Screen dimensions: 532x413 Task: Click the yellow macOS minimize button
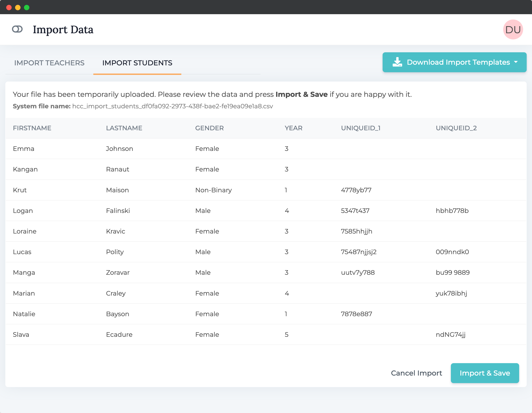pyautogui.click(x=18, y=8)
